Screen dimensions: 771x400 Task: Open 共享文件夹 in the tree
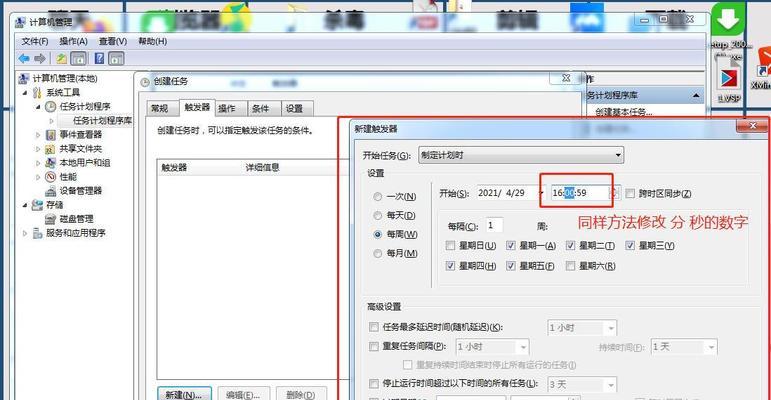[81, 149]
